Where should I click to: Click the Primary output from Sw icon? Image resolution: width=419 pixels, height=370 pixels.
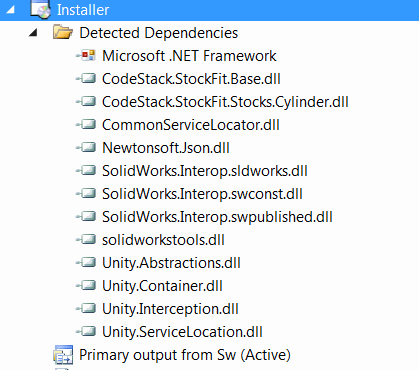point(63,355)
